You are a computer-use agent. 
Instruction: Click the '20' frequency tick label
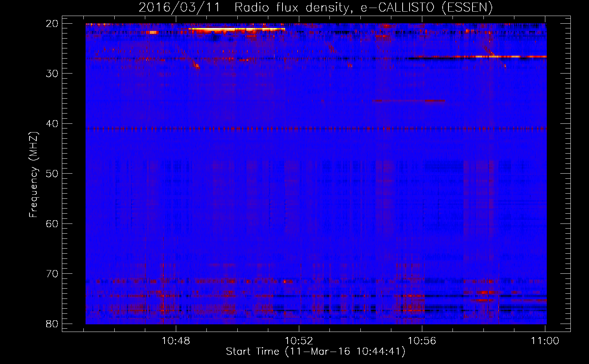click(52, 24)
